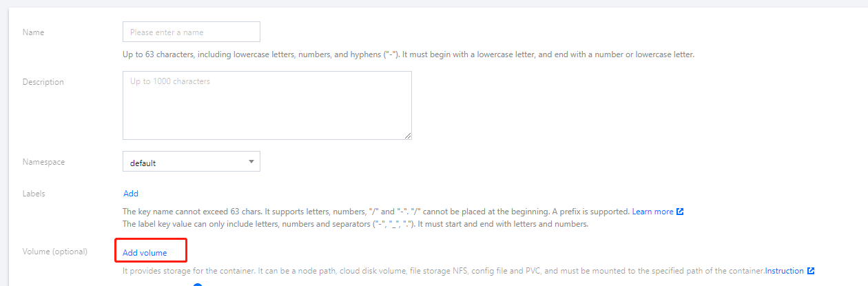Image resolution: width=868 pixels, height=286 pixels.
Task: Click the Add volume link
Action: [145, 253]
